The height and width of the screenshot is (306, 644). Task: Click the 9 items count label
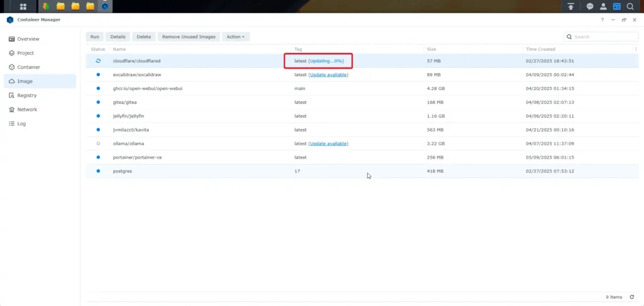614,297
